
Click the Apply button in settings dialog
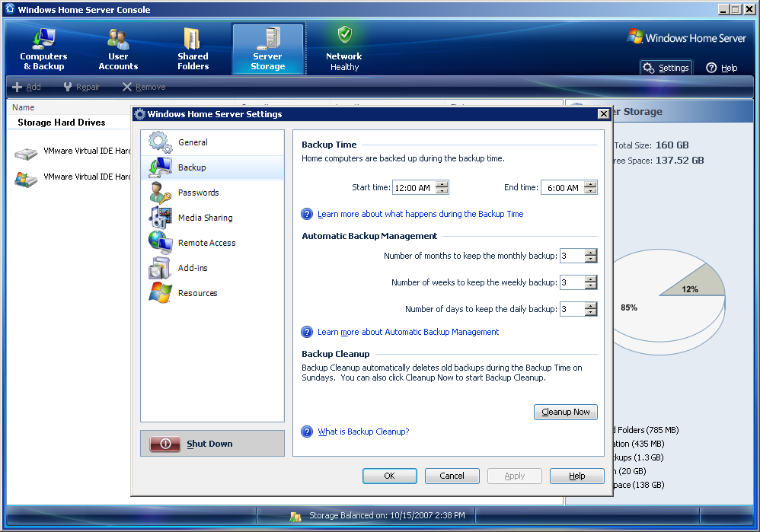(x=514, y=476)
